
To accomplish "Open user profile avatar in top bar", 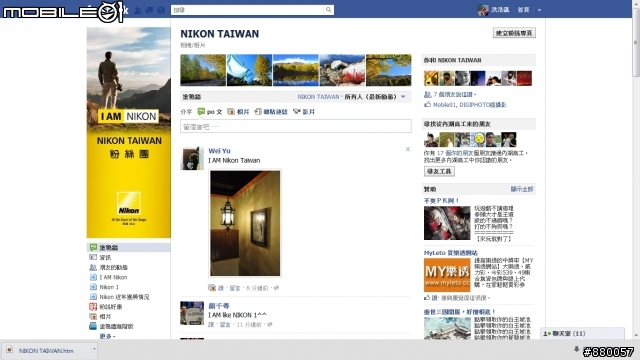I will pyautogui.click(x=483, y=10).
